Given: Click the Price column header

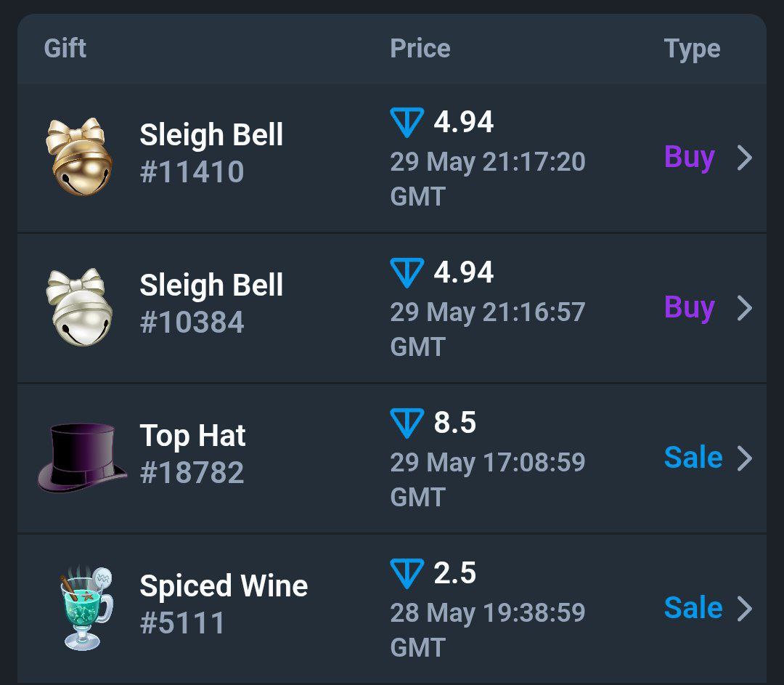Looking at the screenshot, I should 420,49.
